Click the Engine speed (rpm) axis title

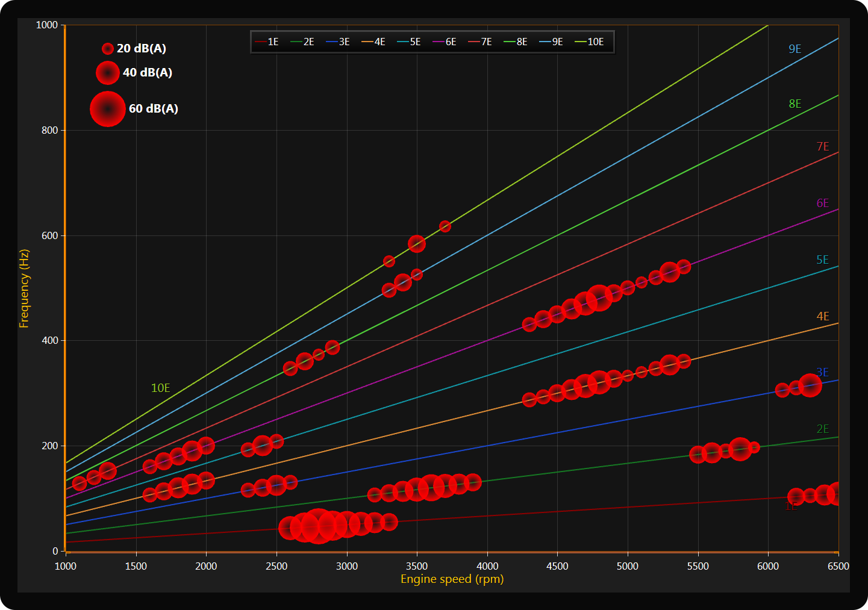(x=452, y=579)
